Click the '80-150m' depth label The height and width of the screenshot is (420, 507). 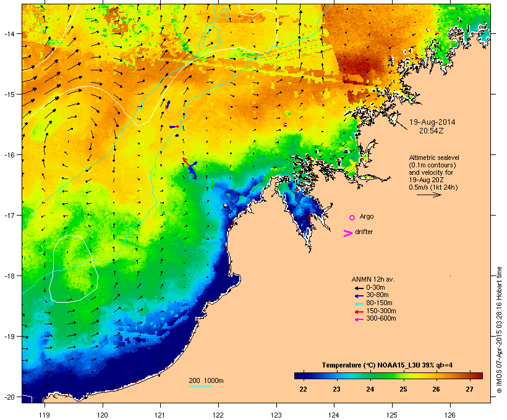click(379, 303)
